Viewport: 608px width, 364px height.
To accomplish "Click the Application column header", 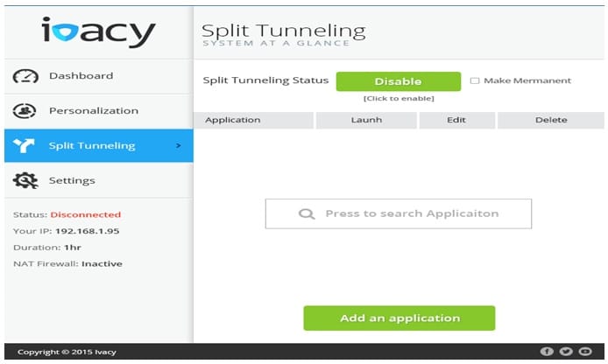I will (253, 120).
